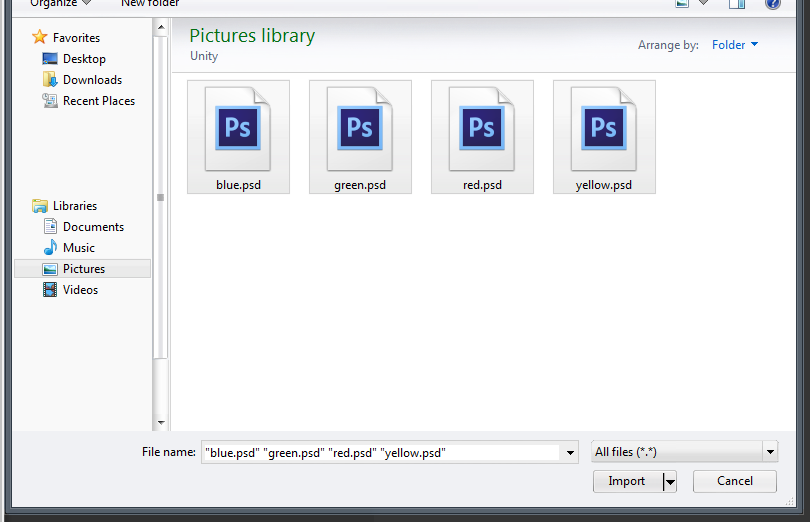
Task: Open Libraries in the navigation pane
Action: (x=75, y=206)
